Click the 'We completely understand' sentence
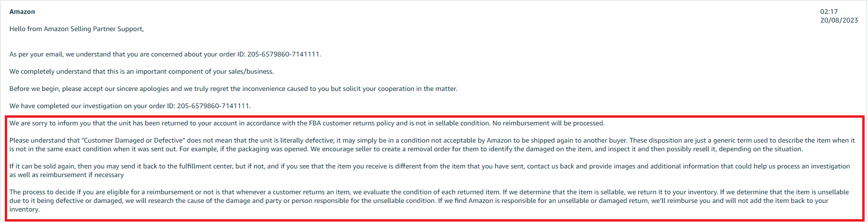 tap(141, 71)
